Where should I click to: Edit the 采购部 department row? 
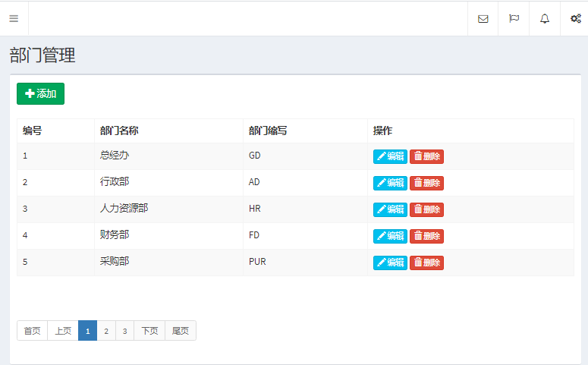pyautogui.click(x=390, y=263)
